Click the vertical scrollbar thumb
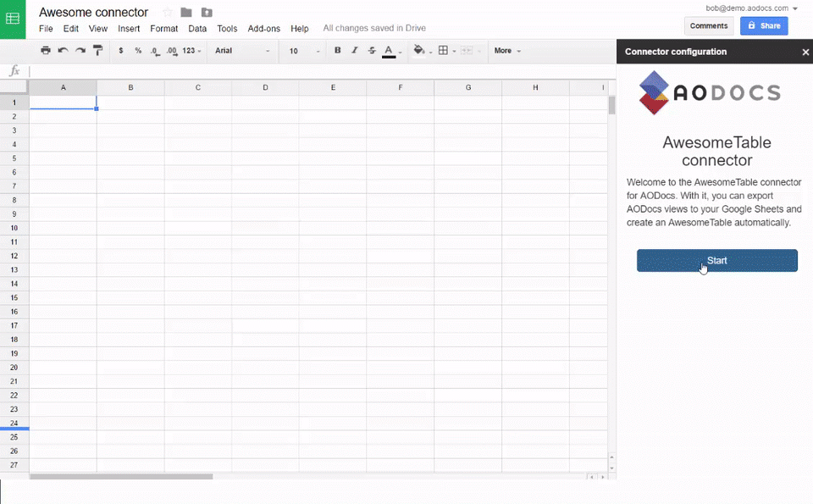The image size is (813, 504). 611,105
